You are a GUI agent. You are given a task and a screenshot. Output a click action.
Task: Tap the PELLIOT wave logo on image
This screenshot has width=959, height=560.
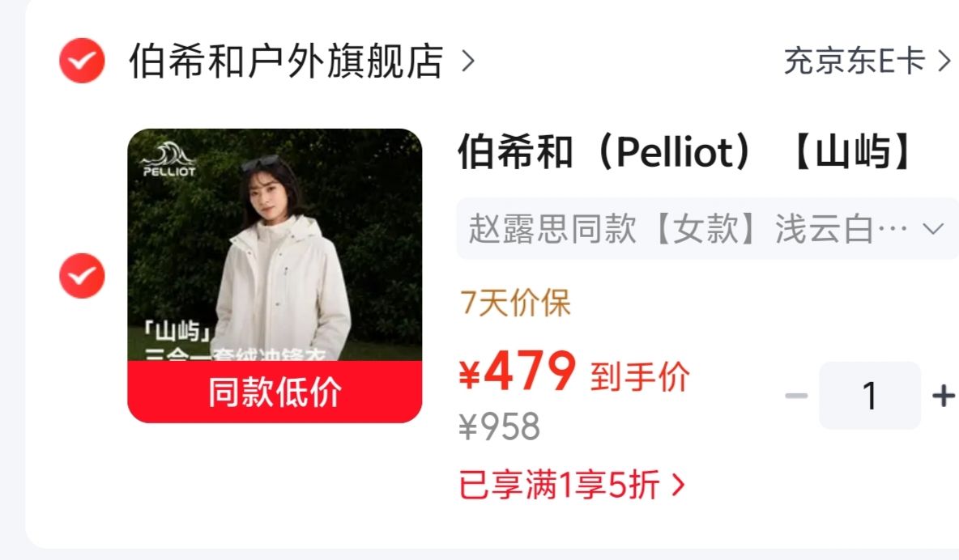point(168,159)
